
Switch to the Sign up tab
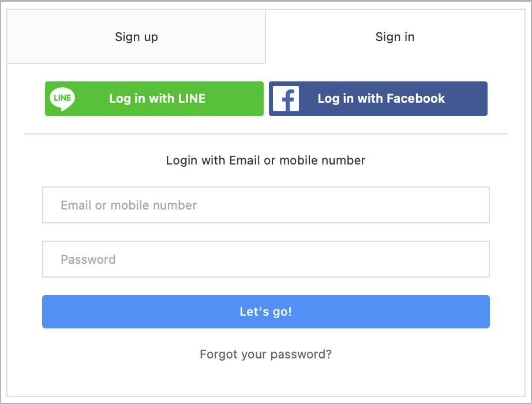tap(136, 37)
